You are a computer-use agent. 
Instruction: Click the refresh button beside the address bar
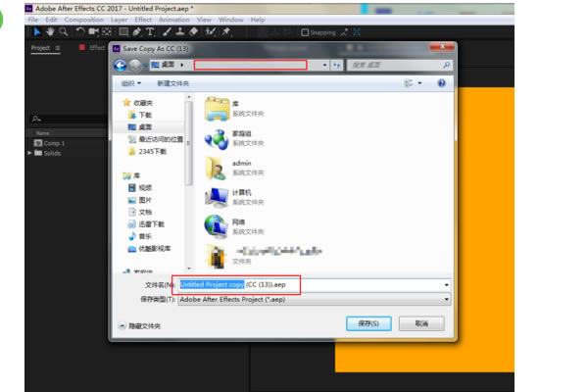(x=337, y=66)
